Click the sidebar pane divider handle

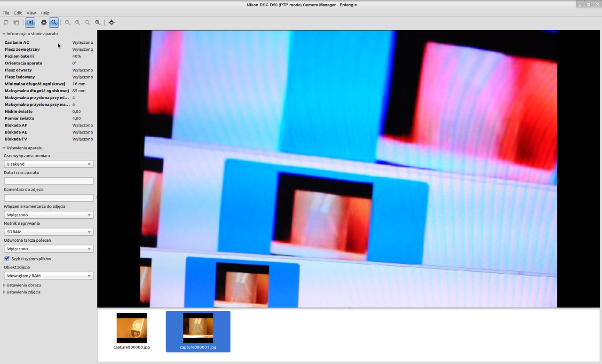click(x=96, y=198)
